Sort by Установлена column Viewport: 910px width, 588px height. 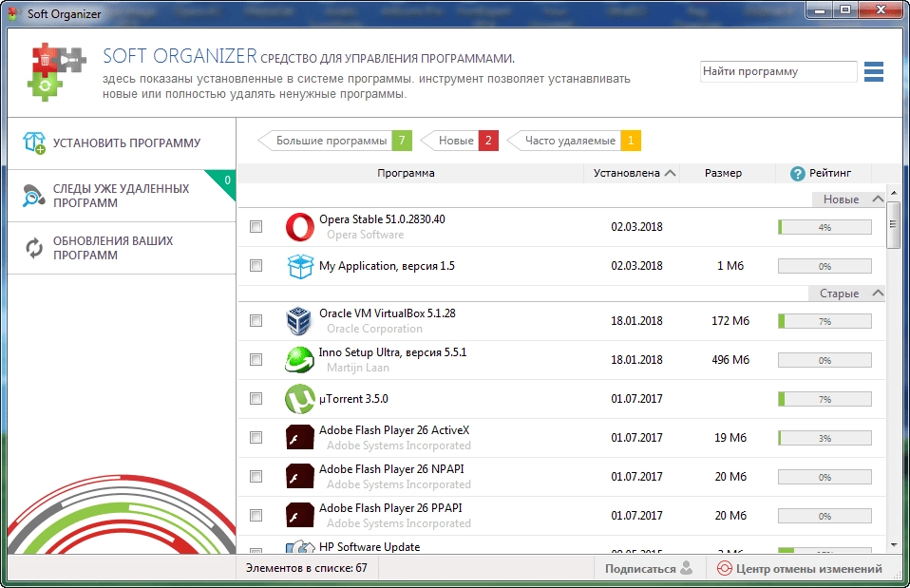[x=632, y=173]
